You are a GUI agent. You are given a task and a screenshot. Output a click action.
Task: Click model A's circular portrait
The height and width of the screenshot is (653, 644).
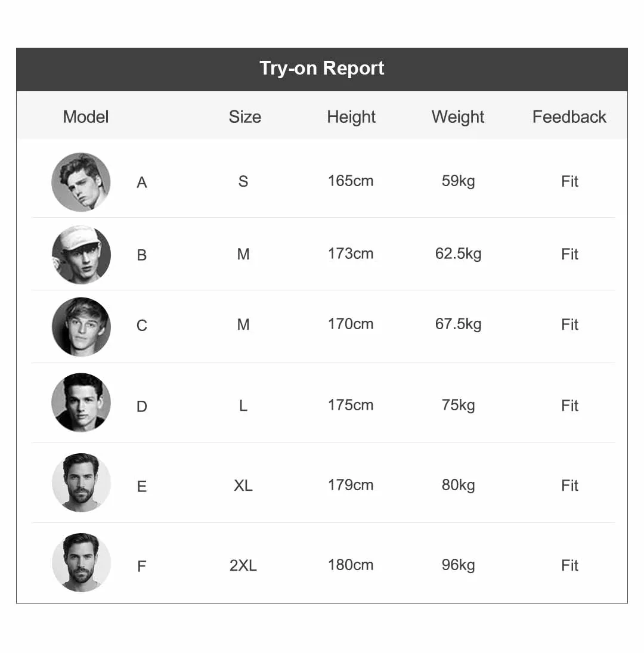point(80,182)
